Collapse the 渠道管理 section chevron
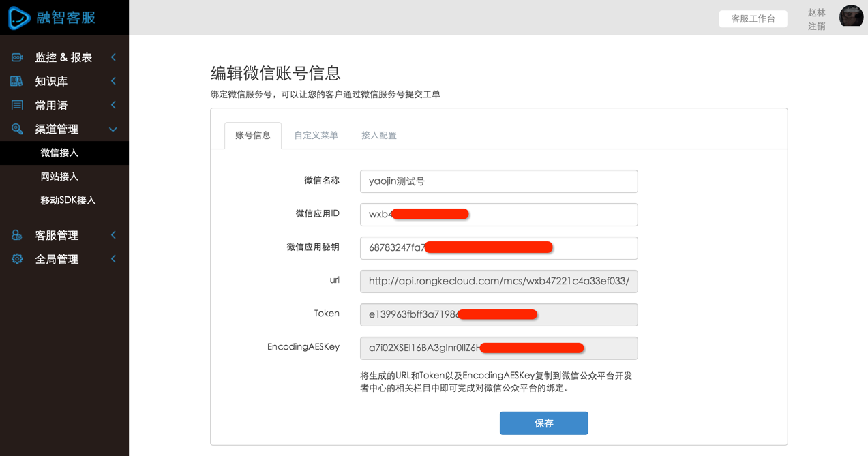 (113, 130)
